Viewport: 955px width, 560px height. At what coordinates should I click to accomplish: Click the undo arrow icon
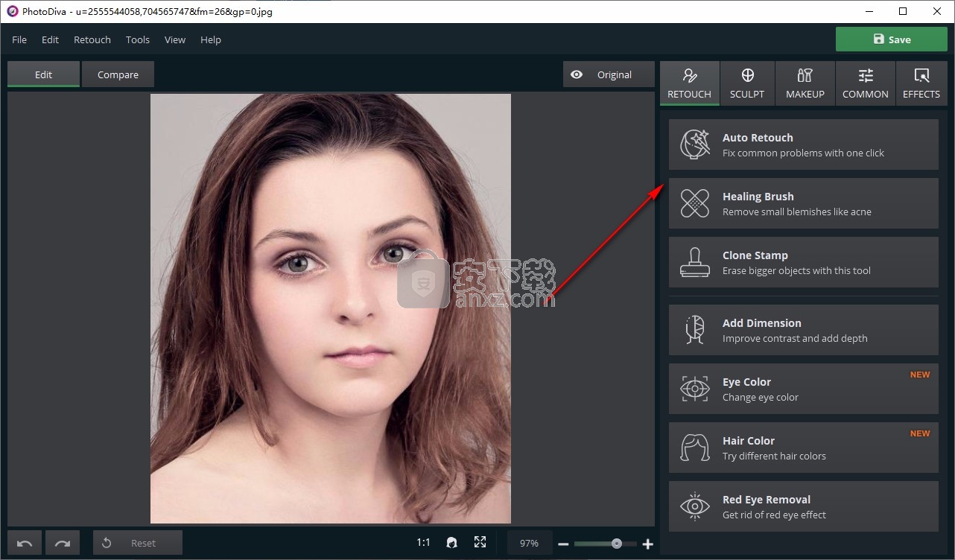[25, 544]
